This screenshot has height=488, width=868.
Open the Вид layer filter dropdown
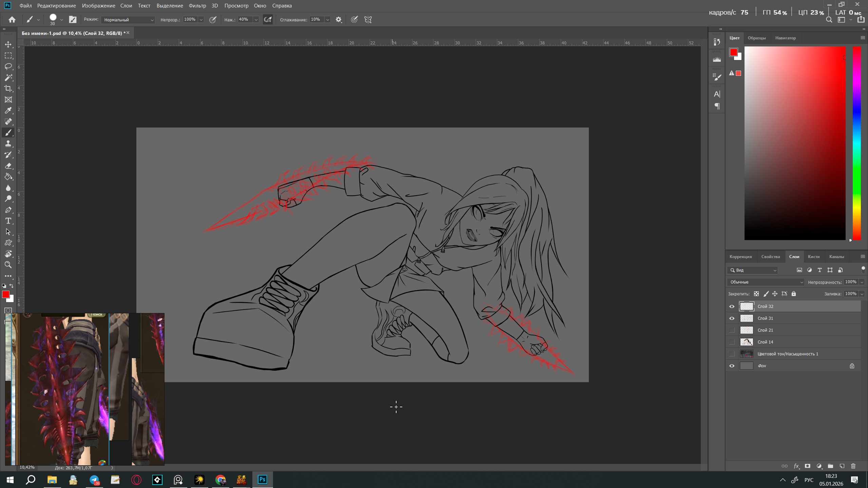pos(752,270)
